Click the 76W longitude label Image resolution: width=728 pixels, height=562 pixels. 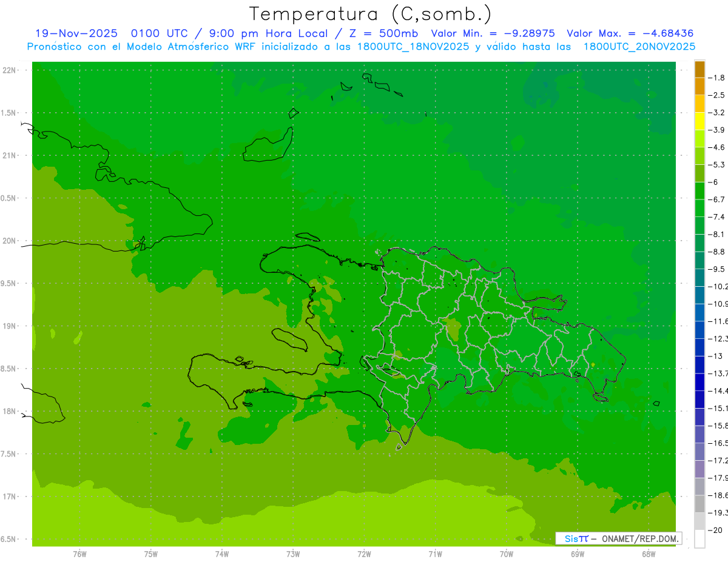pyautogui.click(x=79, y=554)
